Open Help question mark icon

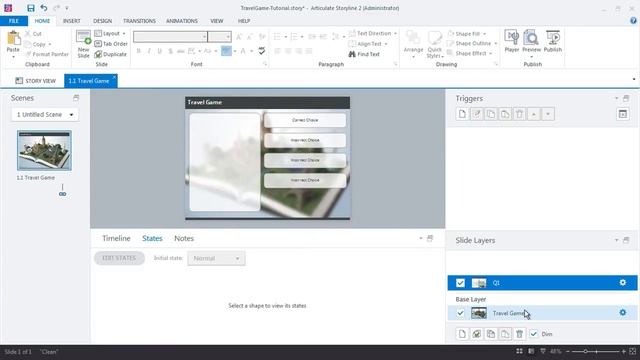tap(633, 20)
